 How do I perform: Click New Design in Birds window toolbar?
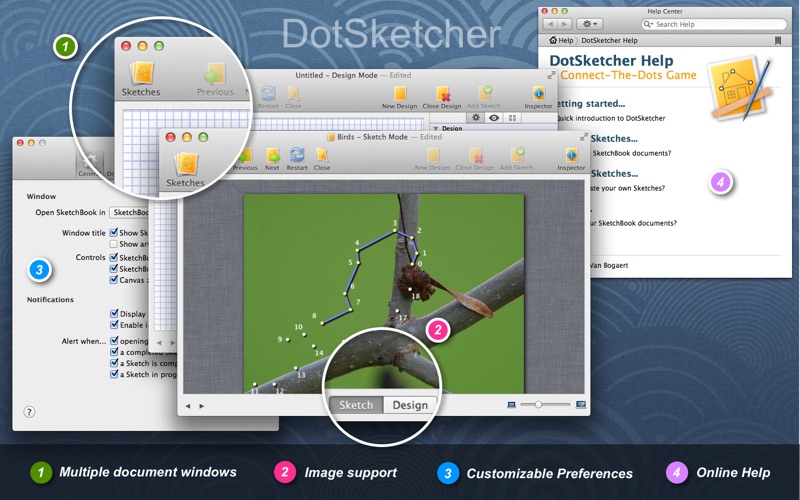click(x=432, y=159)
